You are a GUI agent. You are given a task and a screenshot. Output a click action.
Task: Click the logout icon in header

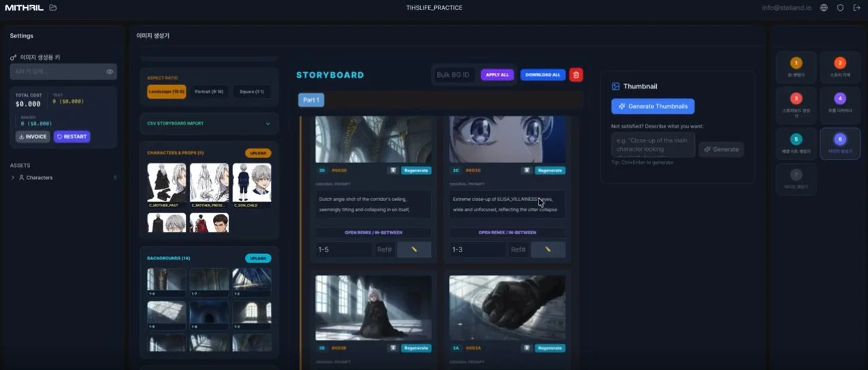tap(856, 7)
